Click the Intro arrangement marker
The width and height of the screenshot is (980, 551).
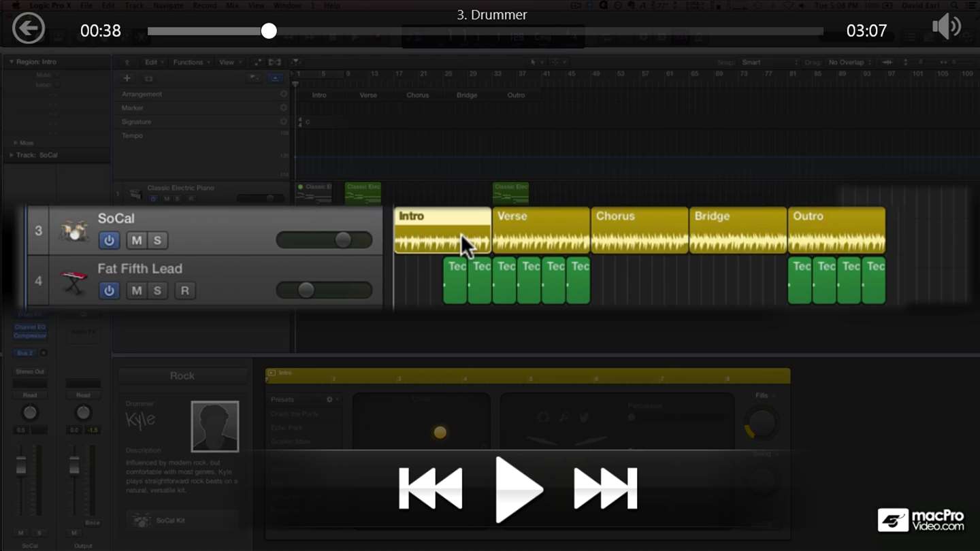point(319,95)
